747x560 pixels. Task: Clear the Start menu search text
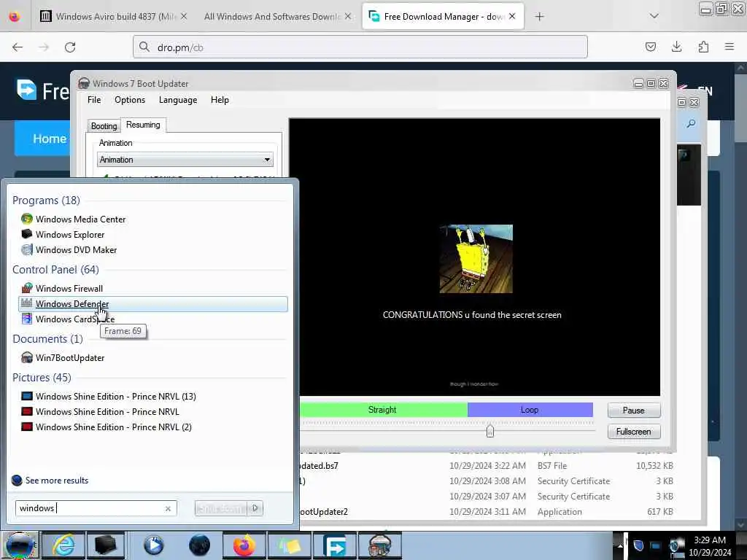169,508
